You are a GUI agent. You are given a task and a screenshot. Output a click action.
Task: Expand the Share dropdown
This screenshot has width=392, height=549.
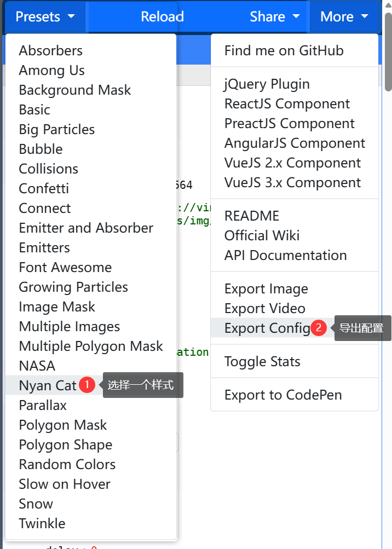pos(274,16)
